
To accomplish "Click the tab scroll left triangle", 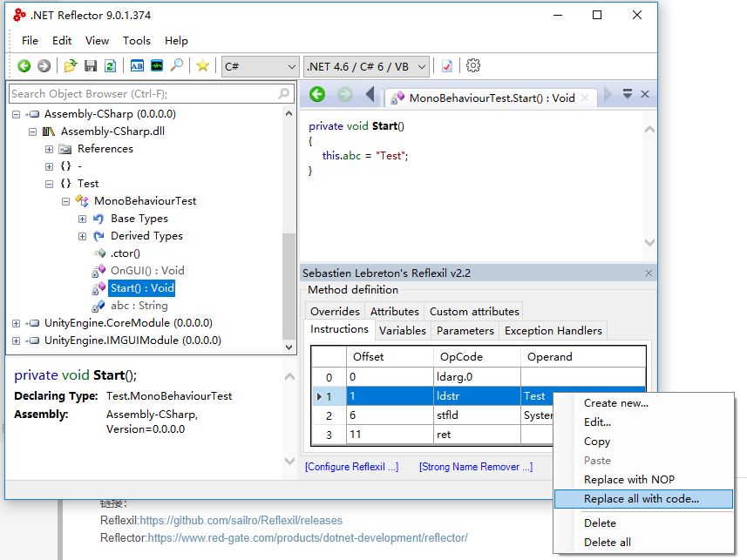I will pyautogui.click(x=370, y=94).
